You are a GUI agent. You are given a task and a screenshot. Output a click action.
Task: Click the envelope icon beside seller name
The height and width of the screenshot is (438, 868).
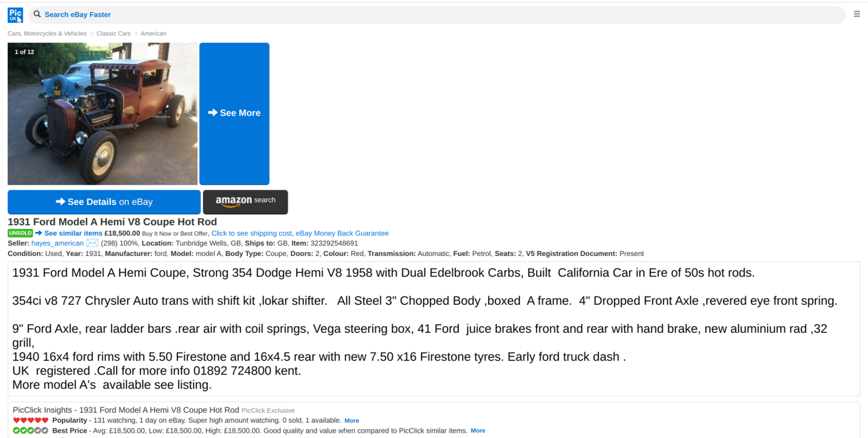(x=92, y=243)
